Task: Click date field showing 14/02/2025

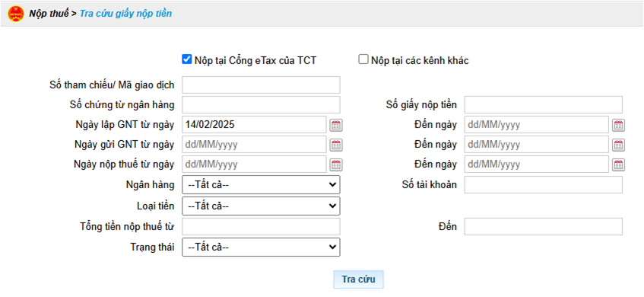Action: click(254, 125)
